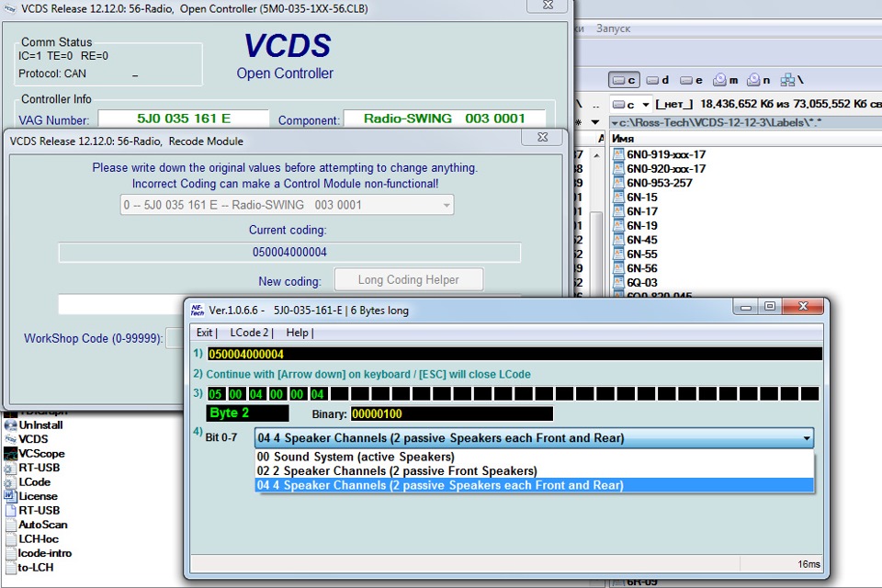Click coding input field 050004000004 in LCode
The height and width of the screenshot is (588, 882).
coord(514,354)
